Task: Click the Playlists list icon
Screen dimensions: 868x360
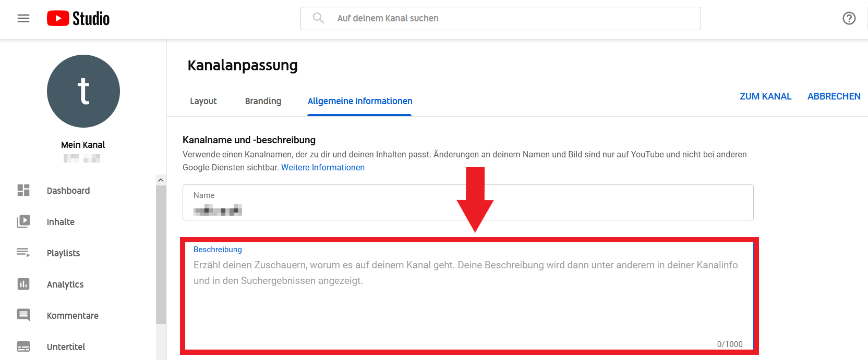Action: point(23,253)
